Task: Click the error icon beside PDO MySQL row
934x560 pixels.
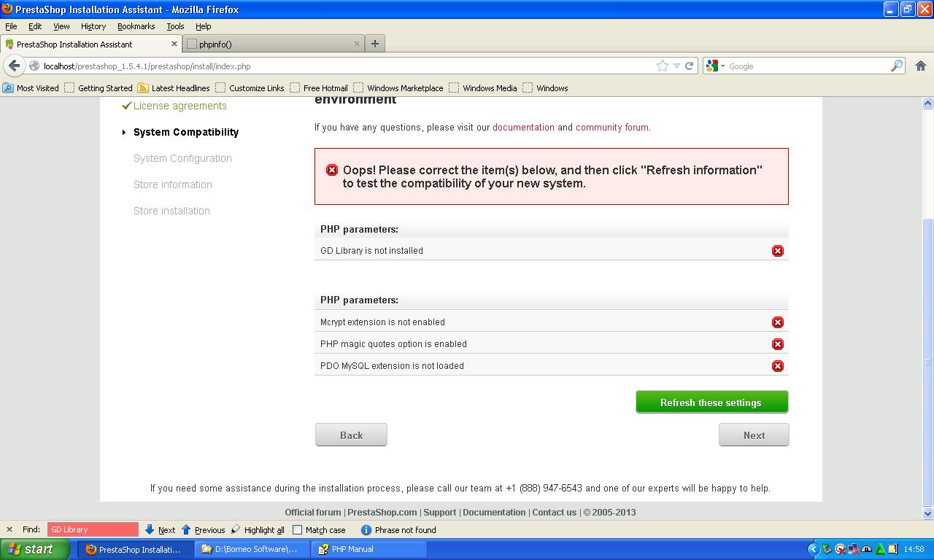Action: click(x=778, y=366)
